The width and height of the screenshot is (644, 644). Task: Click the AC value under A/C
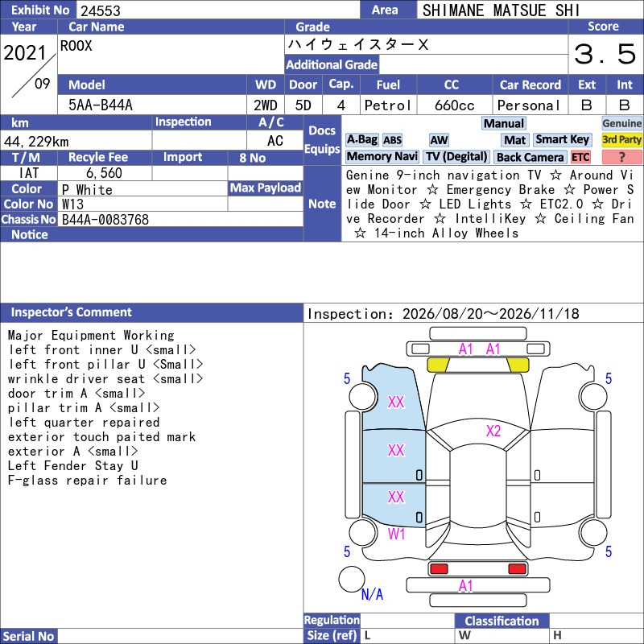coord(275,141)
